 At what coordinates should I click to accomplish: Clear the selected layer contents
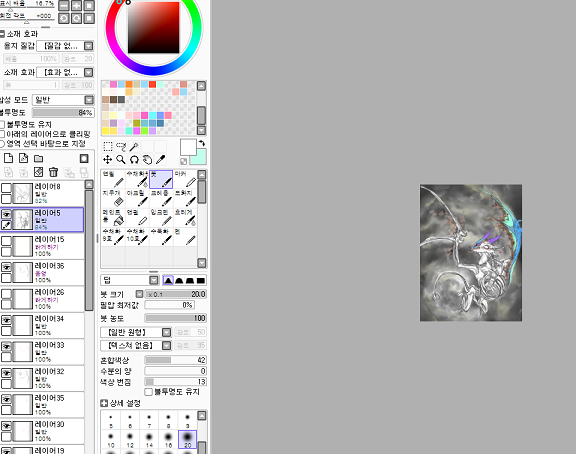click(39, 172)
